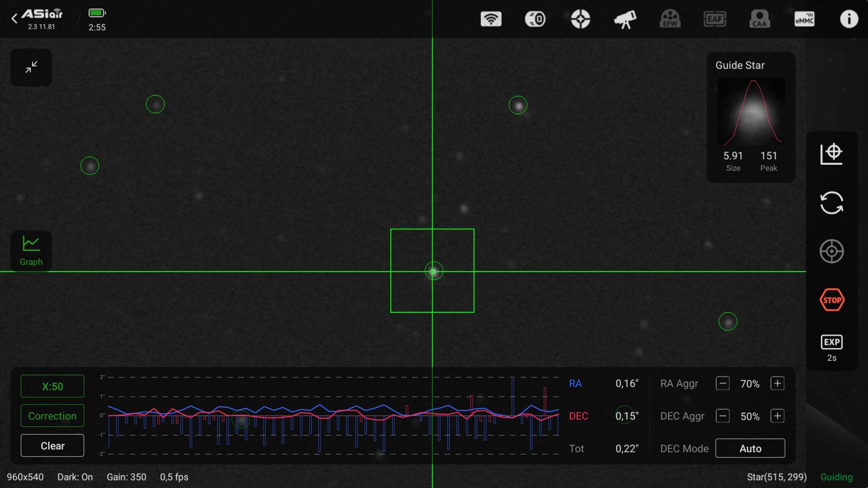Open the main camera settings icon
The height and width of the screenshot is (488, 868).
coord(535,19)
